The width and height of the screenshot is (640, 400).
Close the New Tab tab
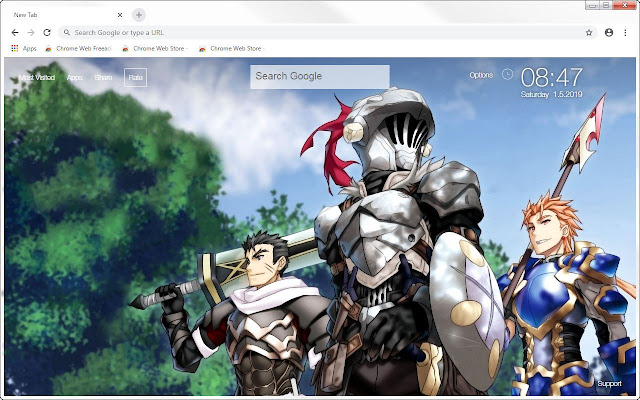point(120,15)
